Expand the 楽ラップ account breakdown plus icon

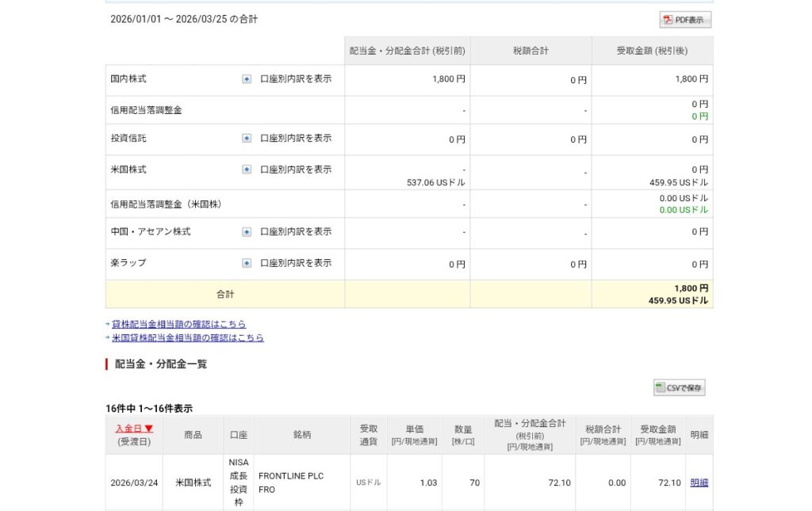tap(247, 263)
